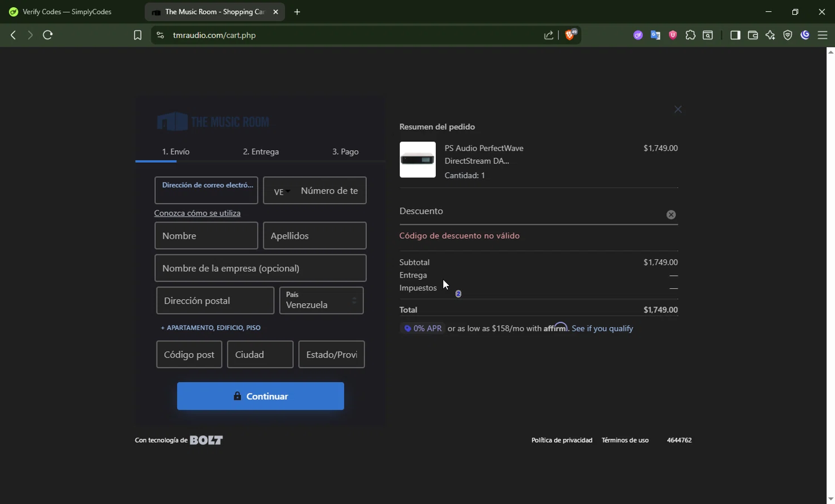Open Política de privacidad link
Viewport: 835px width, 504px height.
coord(562,440)
